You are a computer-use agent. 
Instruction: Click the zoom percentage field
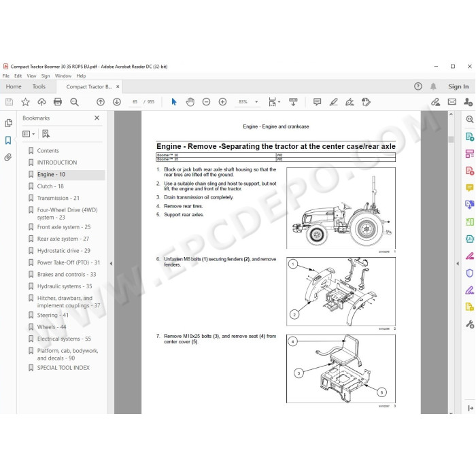(243, 102)
